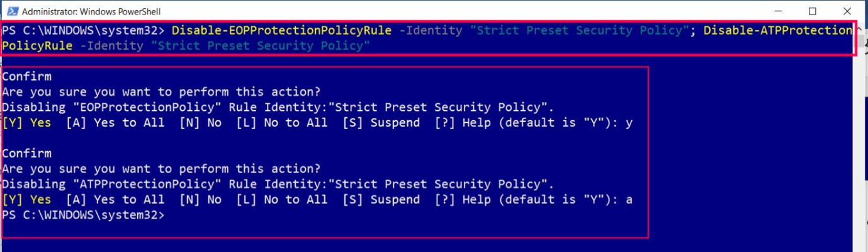The width and height of the screenshot is (868, 252).
Task: Click "[Y] Yes" in the ATPProtectionPolicy prompt
Action: click(26, 200)
